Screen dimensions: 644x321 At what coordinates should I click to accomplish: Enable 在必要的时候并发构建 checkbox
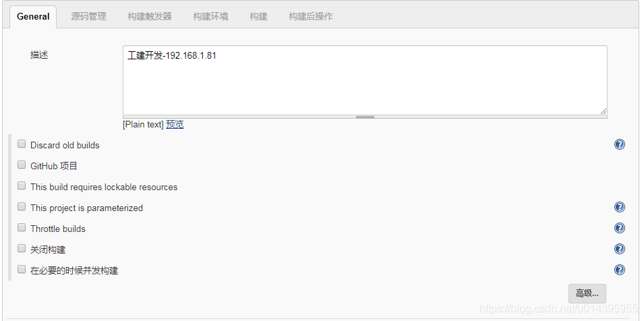pyautogui.click(x=22, y=270)
